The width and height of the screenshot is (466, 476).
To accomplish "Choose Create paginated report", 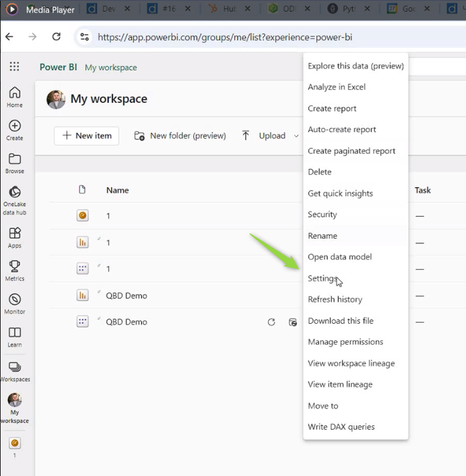I will pos(356,151).
